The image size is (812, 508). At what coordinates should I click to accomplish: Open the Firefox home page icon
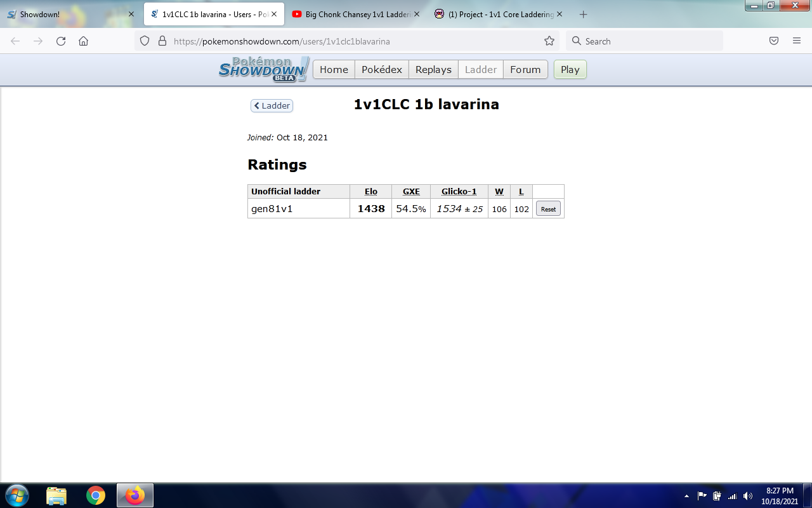coord(83,41)
